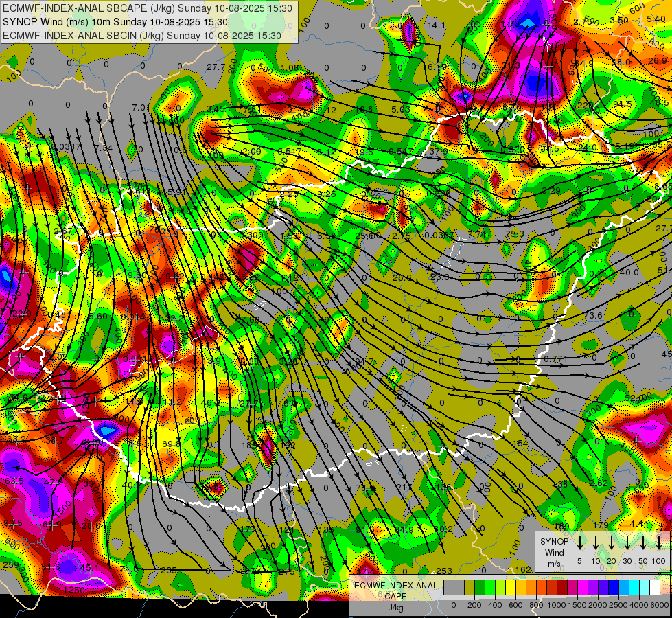Viewport: 672px width, 618px height.
Task: Click the 100 m/s wind arrow in legend
Action: pos(659,542)
